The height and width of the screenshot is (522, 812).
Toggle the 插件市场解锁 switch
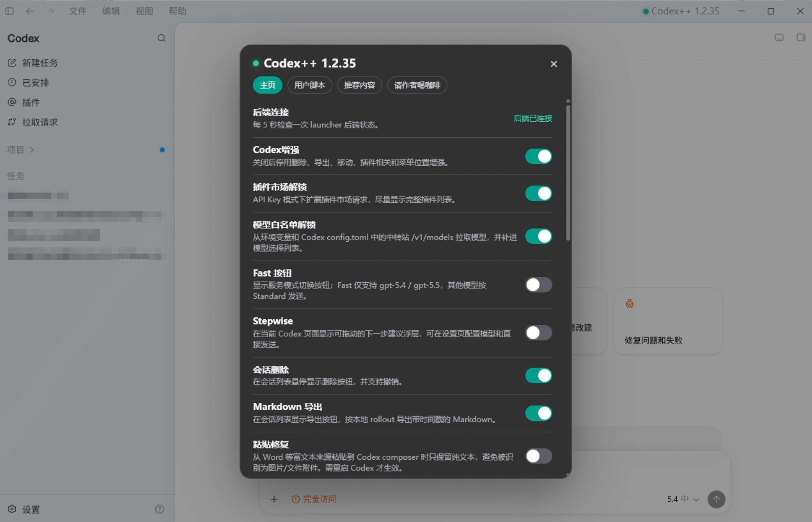[x=539, y=194]
